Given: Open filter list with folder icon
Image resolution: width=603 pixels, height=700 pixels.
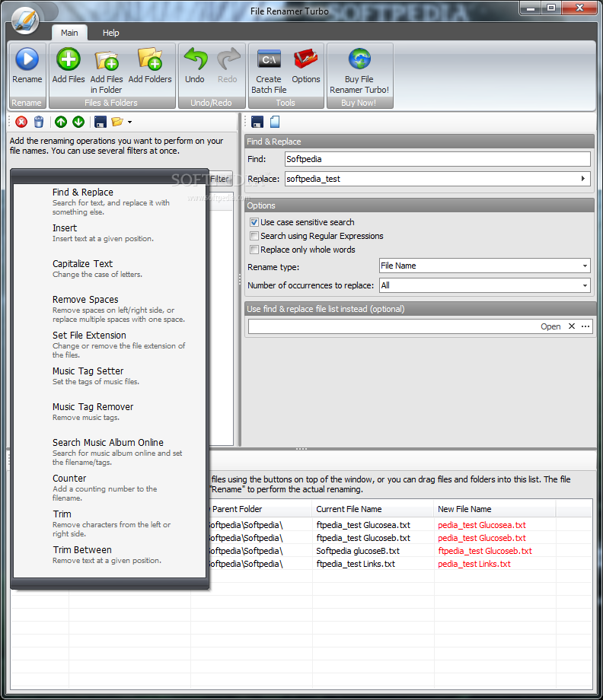Looking at the screenshot, I should (x=117, y=122).
